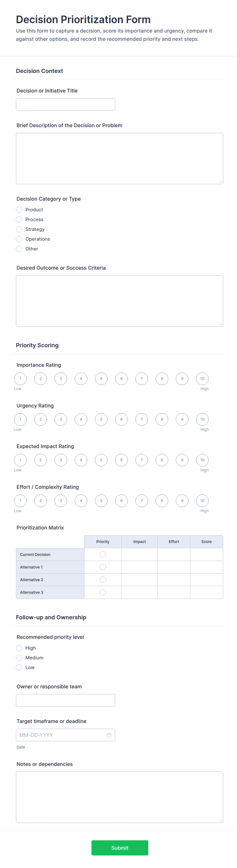This screenshot has height=868, width=237.
Task: Choose Low recommended priority level
Action: pyautogui.click(x=19, y=667)
